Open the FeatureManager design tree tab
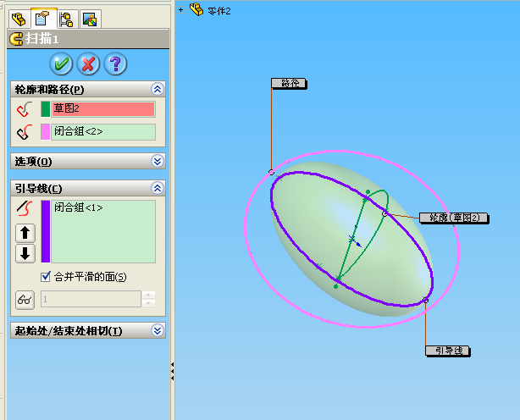 pyautogui.click(x=19, y=19)
